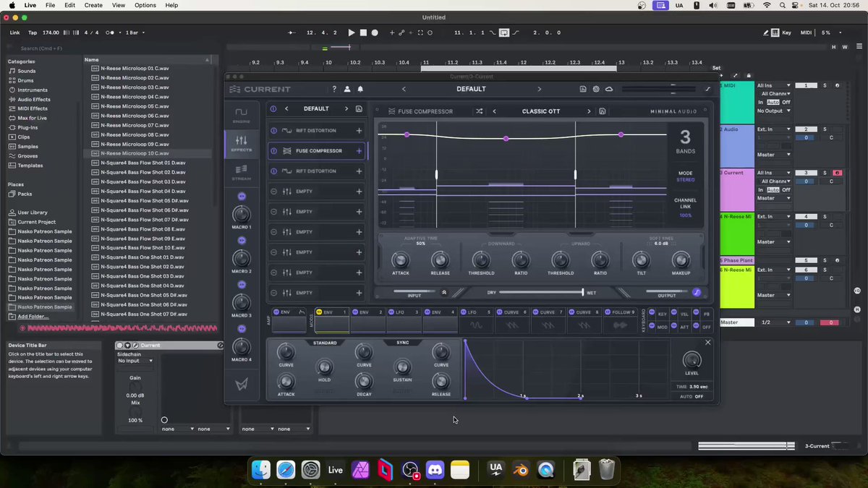Toggle the AUTO OFF envelope setting
Viewport: 868px width, 488px height.
[x=693, y=396]
